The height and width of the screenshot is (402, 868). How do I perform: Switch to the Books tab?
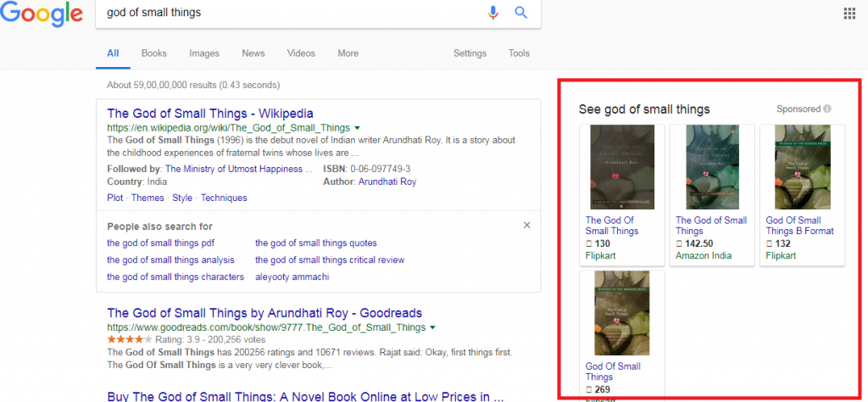(x=154, y=53)
